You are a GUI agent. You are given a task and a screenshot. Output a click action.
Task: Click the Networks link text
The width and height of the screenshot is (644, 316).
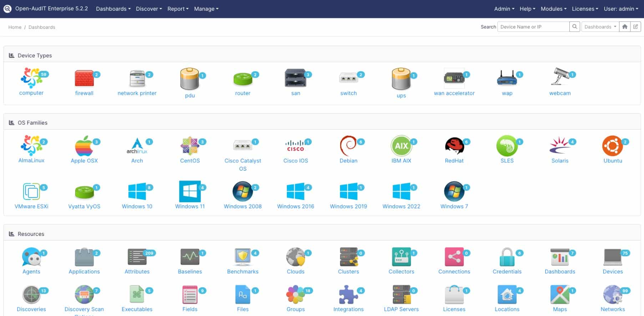(613, 309)
